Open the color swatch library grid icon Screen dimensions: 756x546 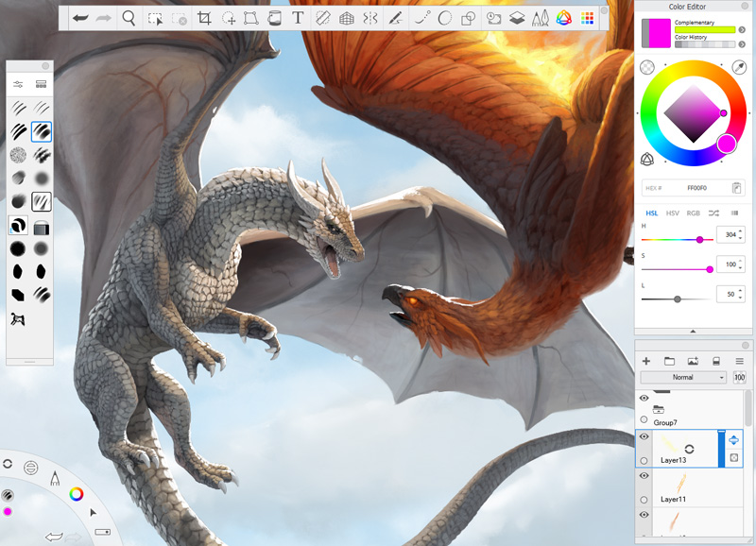[587, 19]
